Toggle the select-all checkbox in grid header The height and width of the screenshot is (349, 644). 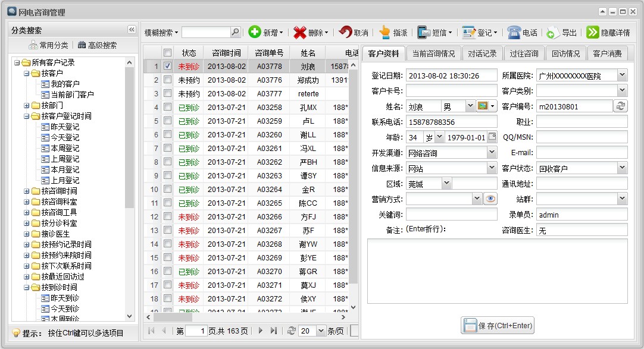coord(168,52)
